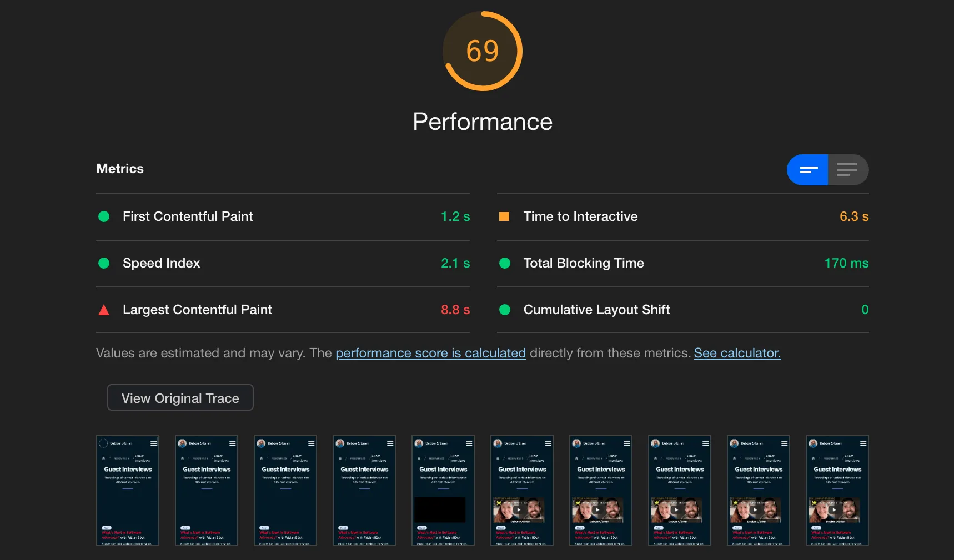The width and height of the screenshot is (954, 560).
Task: Switch to compact metrics view toggle
Action: [x=807, y=170]
